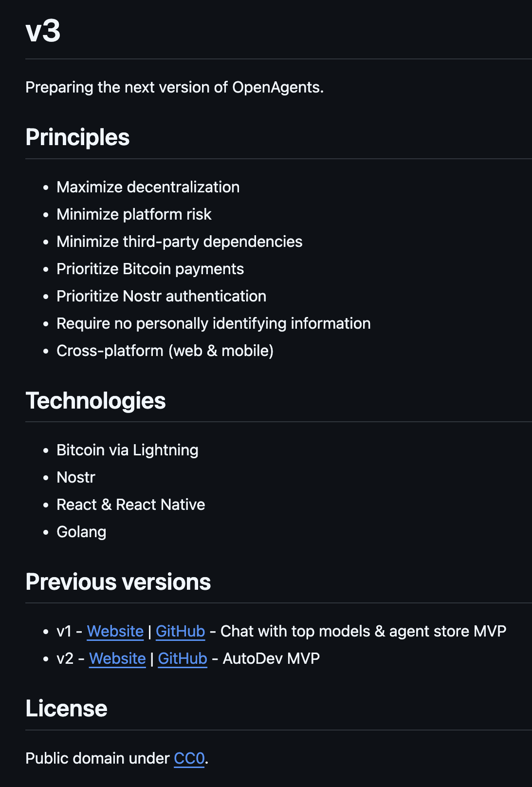Click the 'Maximize decentralization' list item
The image size is (532, 787).
(x=148, y=187)
